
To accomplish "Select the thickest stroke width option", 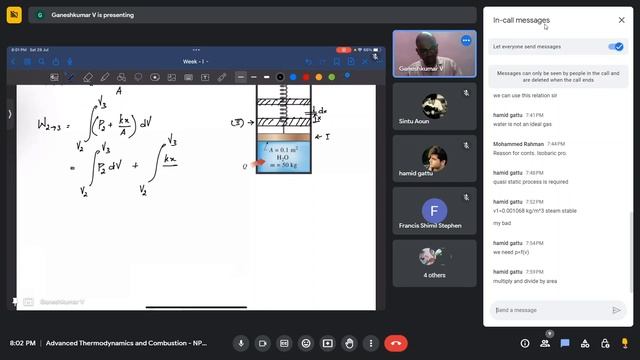I will [267, 77].
